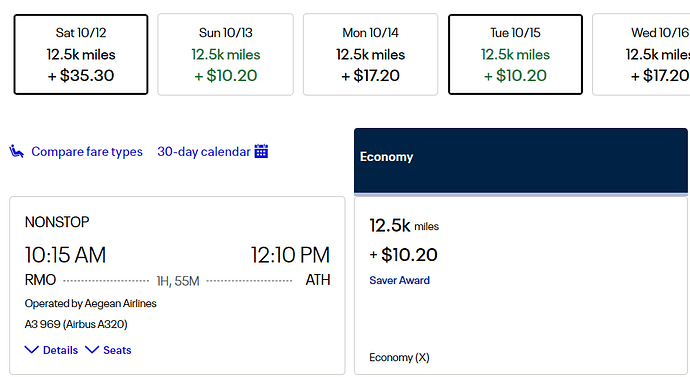
Task: Click the Economy (X) fare class label
Action: click(x=400, y=357)
